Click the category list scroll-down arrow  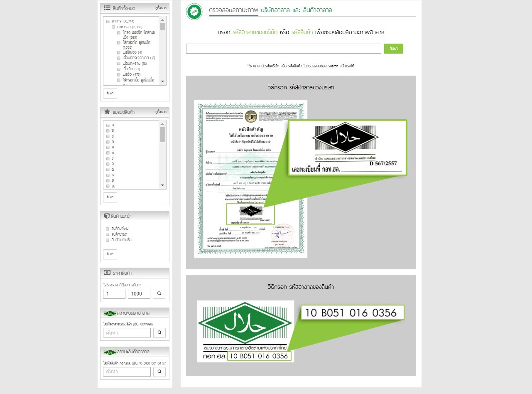[162, 81]
